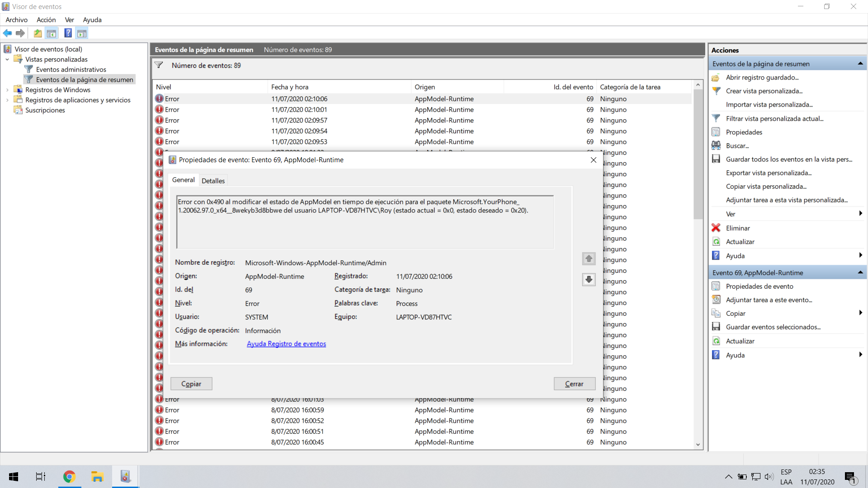Screen dimensions: 868x488
Task: Click the Cerrar button
Action: point(574,384)
